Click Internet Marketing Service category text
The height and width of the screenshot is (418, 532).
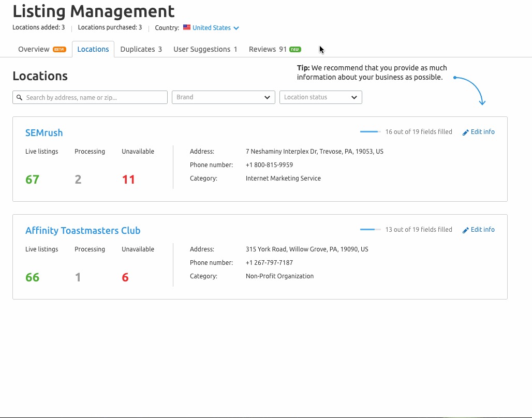pos(283,178)
